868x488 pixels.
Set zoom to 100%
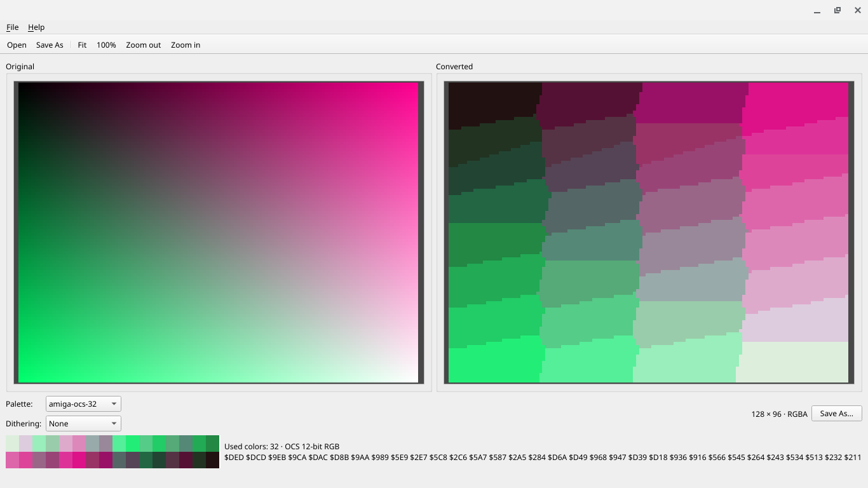pos(106,45)
